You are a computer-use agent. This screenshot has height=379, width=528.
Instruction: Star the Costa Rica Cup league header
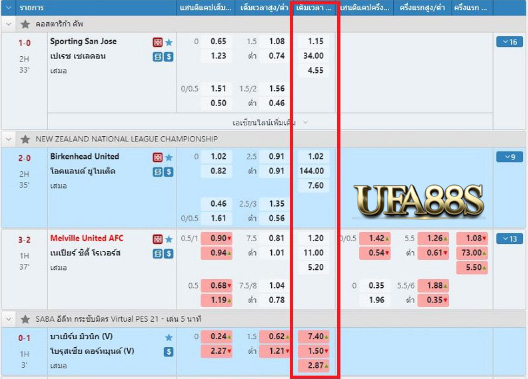click(x=25, y=24)
